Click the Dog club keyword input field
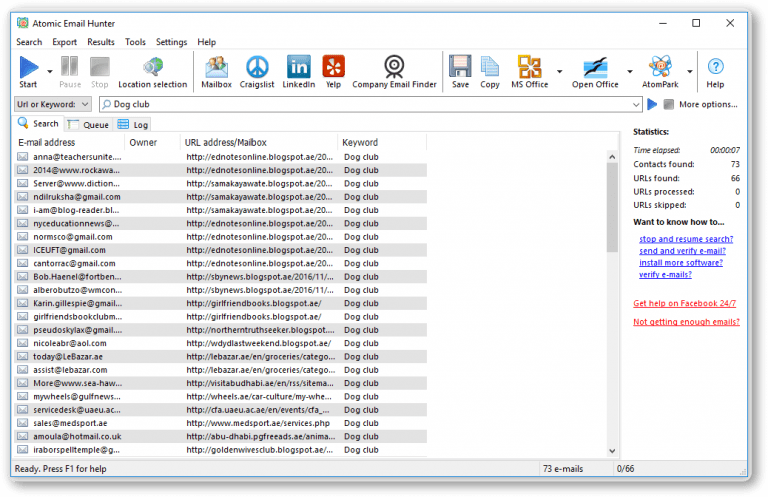 coord(370,104)
